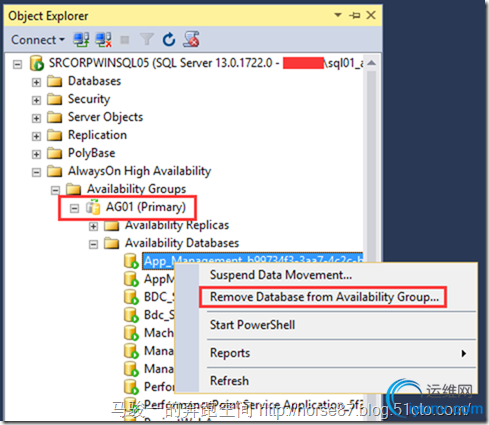Screen dimensions: 489x425
Task: Click the Disconnect server icon
Action: tap(103, 40)
